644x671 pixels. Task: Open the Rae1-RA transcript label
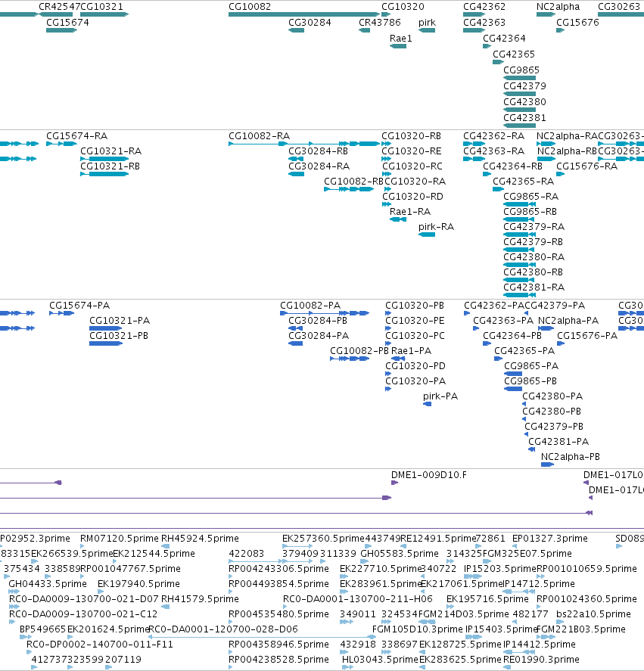tap(410, 212)
